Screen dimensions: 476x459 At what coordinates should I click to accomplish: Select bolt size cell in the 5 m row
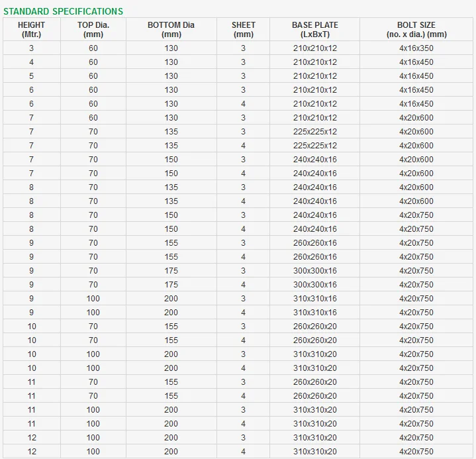point(416,76)
